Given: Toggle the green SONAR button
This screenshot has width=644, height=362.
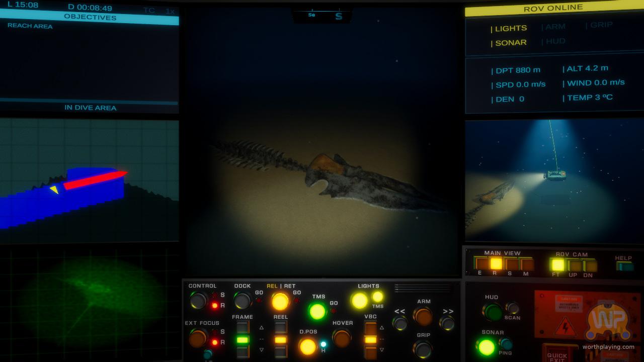Looking at the screenshot, I should coord(486,346).
